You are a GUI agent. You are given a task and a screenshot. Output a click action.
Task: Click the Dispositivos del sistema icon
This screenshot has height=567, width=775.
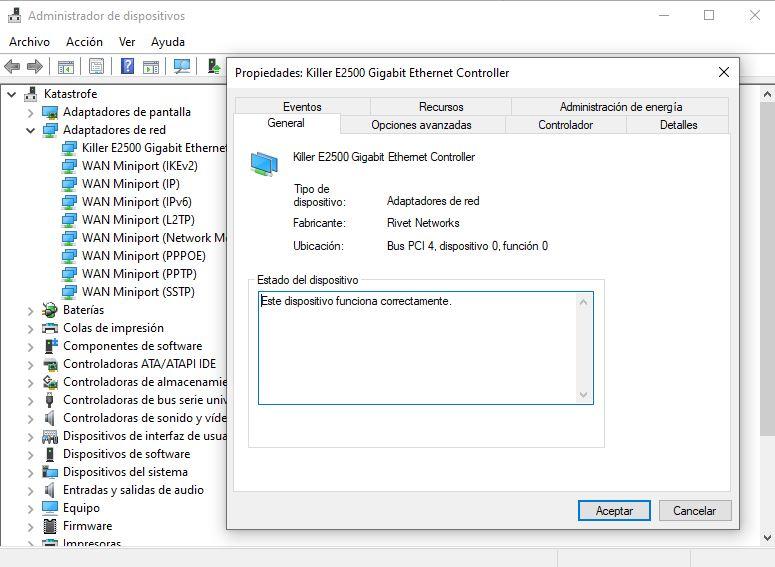[x=50, y=472]
